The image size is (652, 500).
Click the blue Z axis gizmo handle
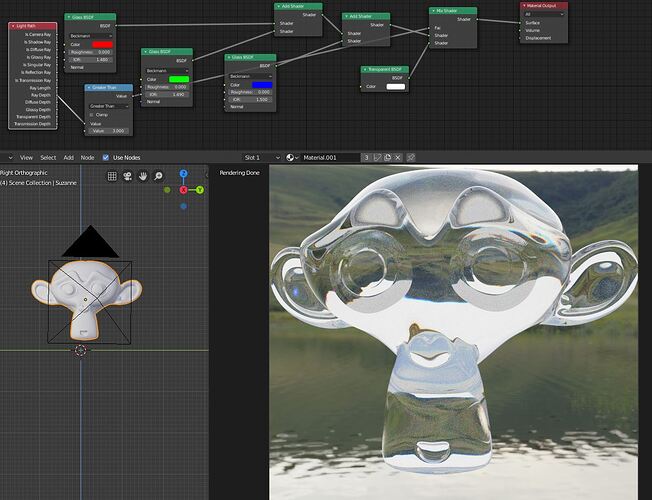click(x=183, y=173)
